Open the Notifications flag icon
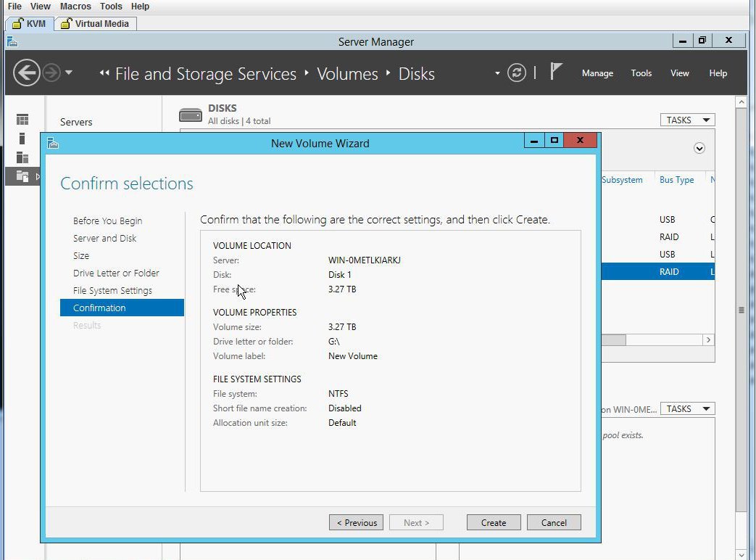756x560 pixels. tap(556, 72)
